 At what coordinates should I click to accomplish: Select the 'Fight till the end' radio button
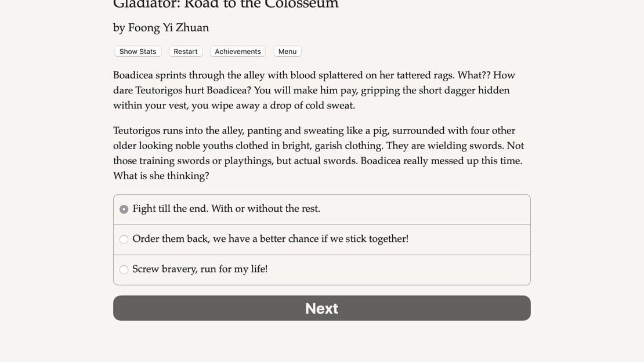(124, 209)
